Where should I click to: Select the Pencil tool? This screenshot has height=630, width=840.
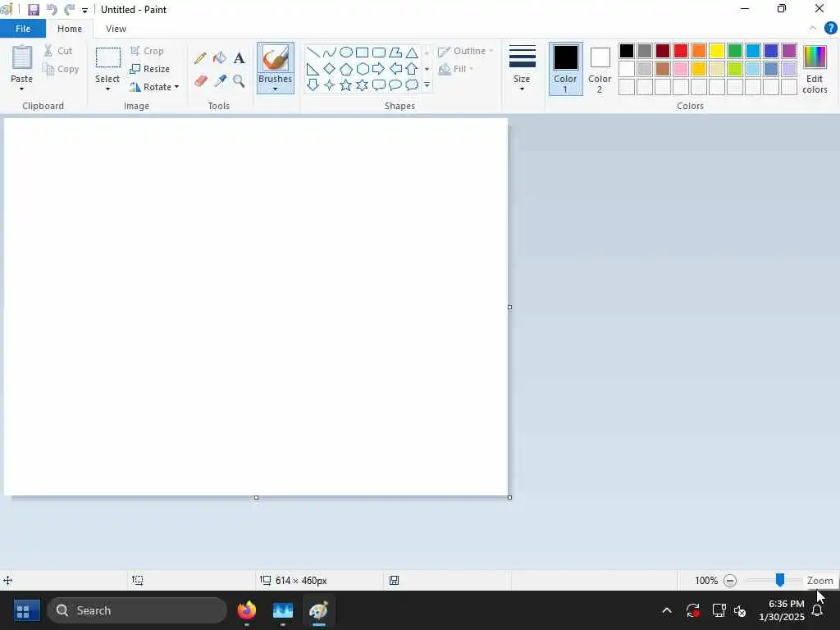point(200,58)
